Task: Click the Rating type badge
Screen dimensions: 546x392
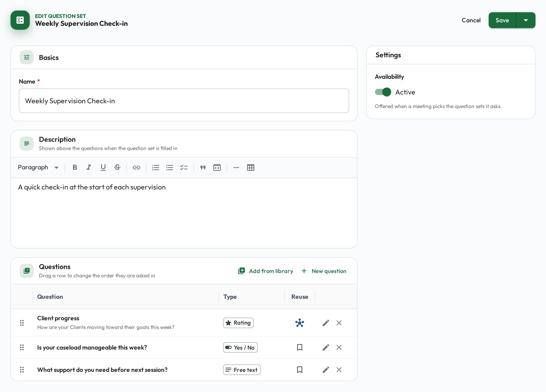Action: (x=238, y=323)
